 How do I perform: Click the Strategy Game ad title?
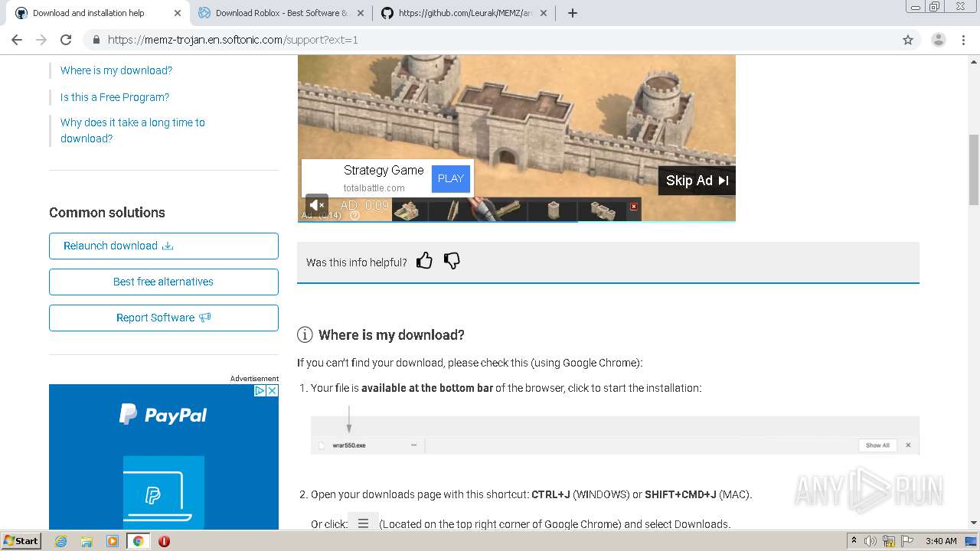coord(384,170)
